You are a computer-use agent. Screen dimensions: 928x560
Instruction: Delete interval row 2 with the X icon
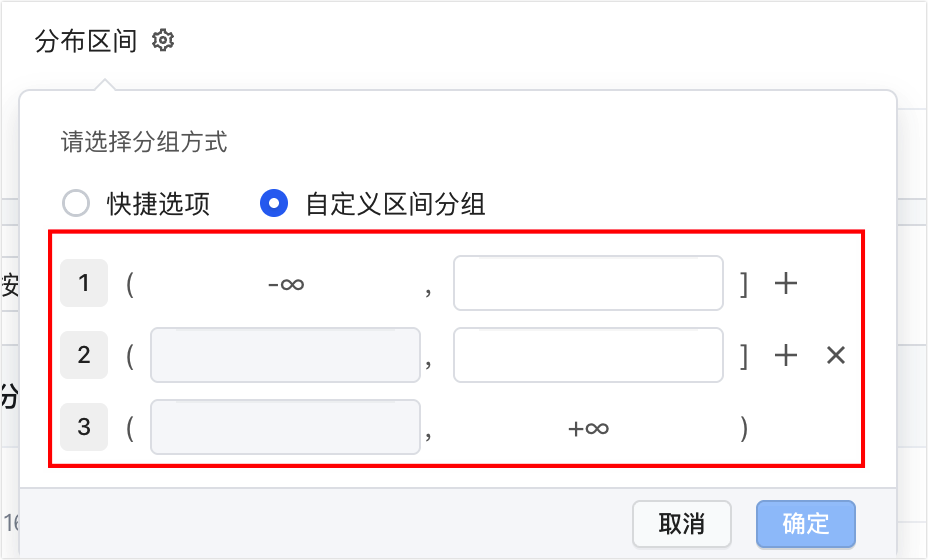(836, 355)
